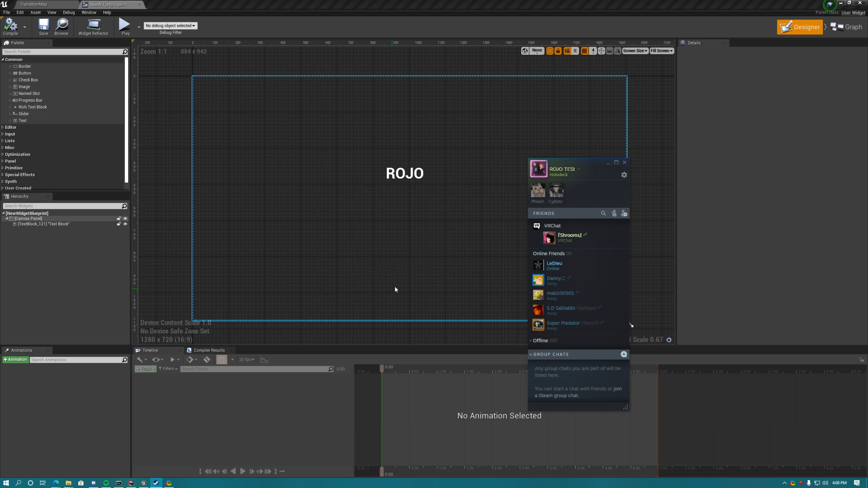Open grid snap size 4 dropdown

point(593,51)
